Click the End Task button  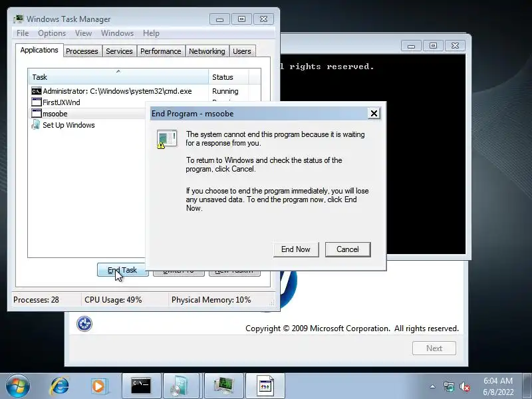[x=122, y=270]
